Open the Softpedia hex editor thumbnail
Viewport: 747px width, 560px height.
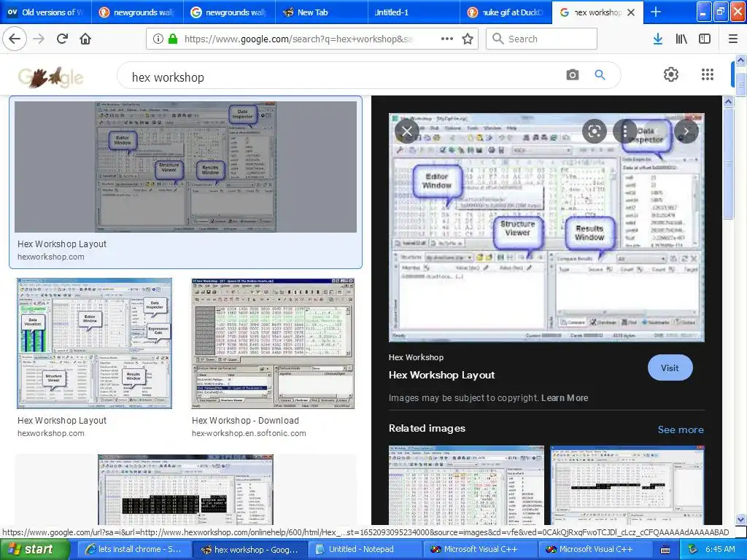185,489
